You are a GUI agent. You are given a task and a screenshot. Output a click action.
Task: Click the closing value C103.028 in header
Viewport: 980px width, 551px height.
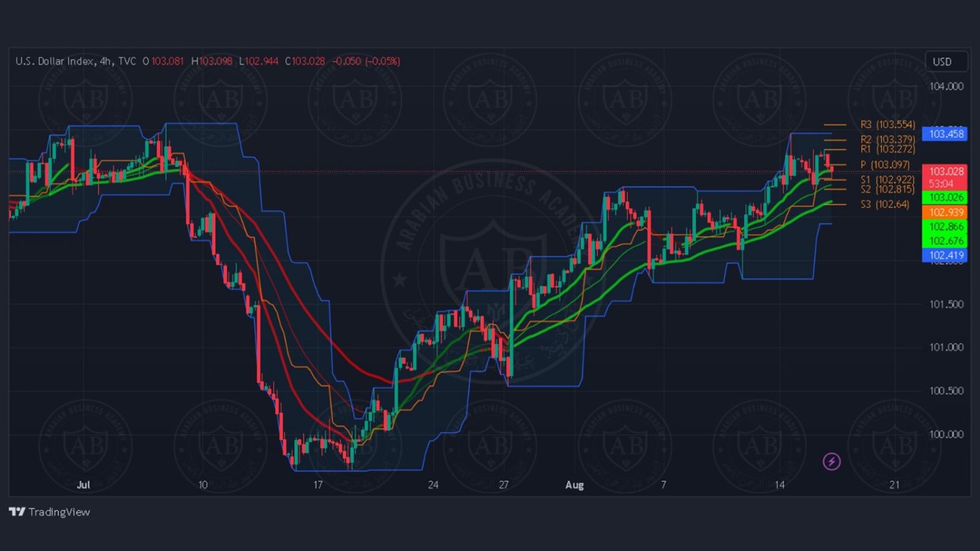coord(305,61)
